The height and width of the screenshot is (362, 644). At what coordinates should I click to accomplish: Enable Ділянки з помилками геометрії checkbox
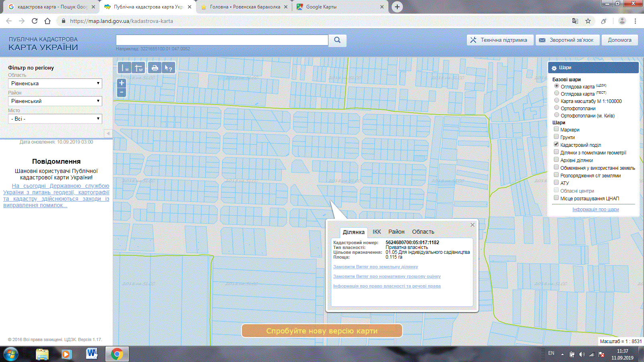[556, 152]
